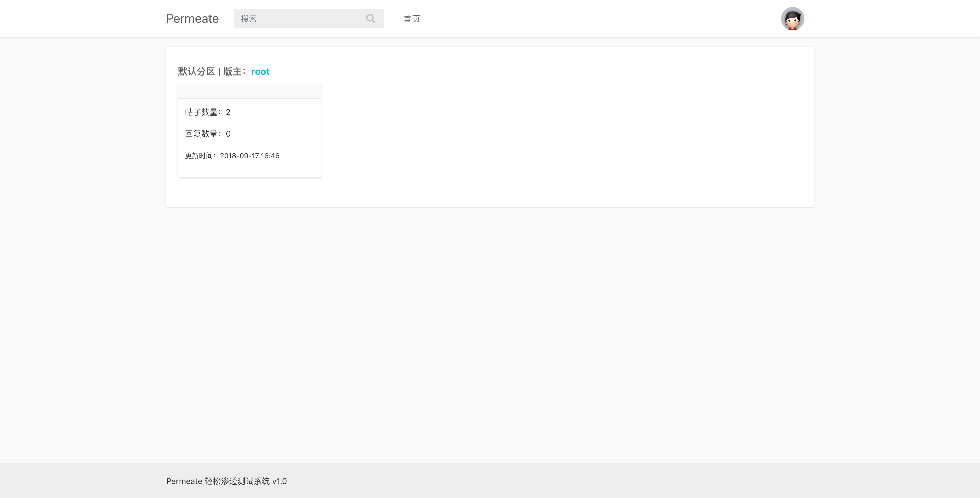Screen dimensions: 980x498
Task: Click the reply count number 0
Action: point(228,134)
